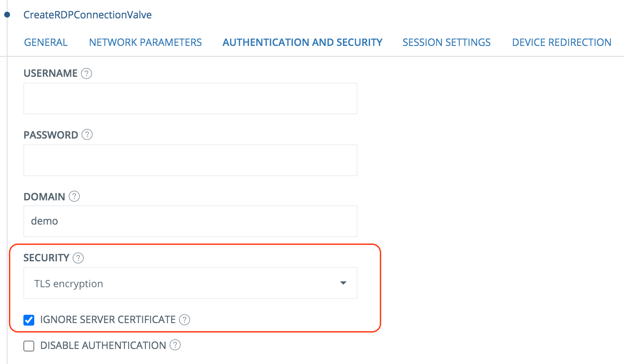Image resolution: width=624 pixels, height=364 pixels.
Task: Click the PASSWORD help icon
Action: (x=87, y=134)
